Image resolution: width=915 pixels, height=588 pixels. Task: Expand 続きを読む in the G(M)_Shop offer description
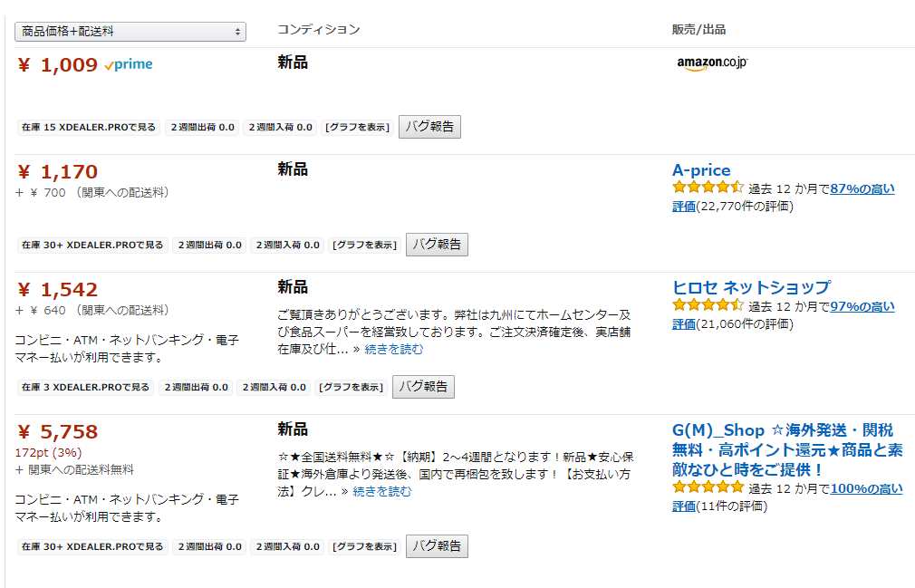pos(381,491)
